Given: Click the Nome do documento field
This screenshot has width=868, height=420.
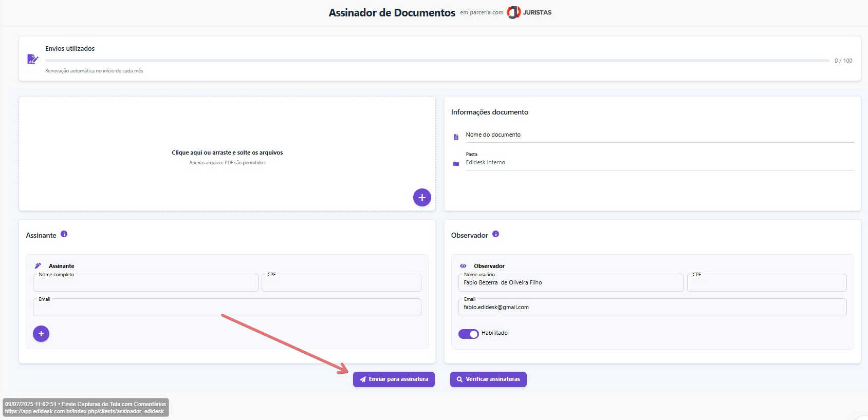Looking at the screenshot, I should (659, 135).
